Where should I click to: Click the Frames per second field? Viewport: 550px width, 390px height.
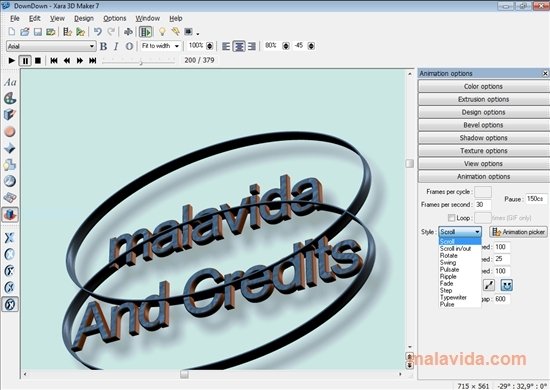pos(483,204)
